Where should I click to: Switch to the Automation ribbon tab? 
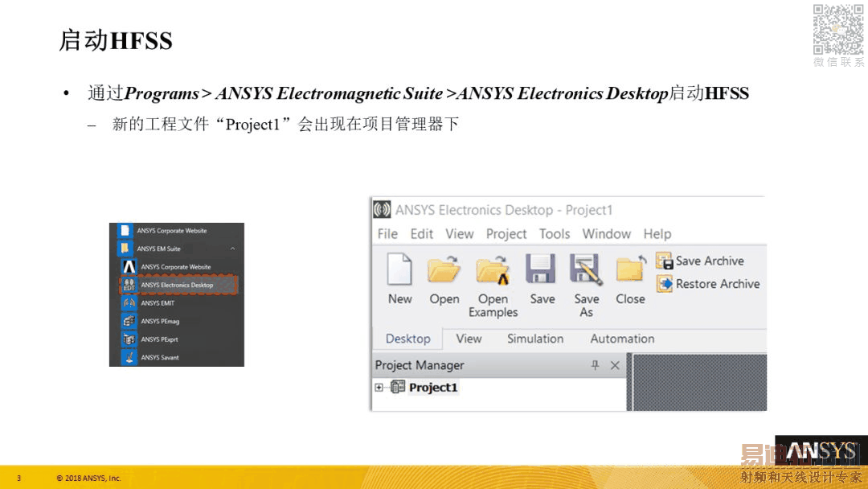[622, 339]
